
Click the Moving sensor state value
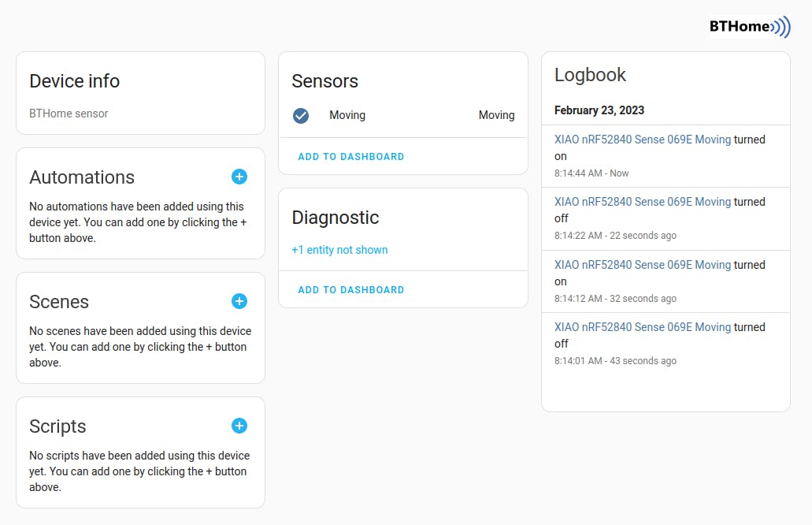click(x=496, y=115)
